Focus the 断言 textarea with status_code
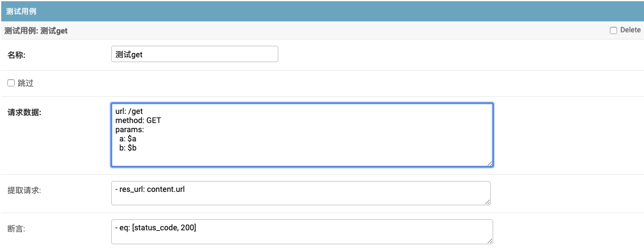The width and height of the screenshot is (644, 251). 302,232
